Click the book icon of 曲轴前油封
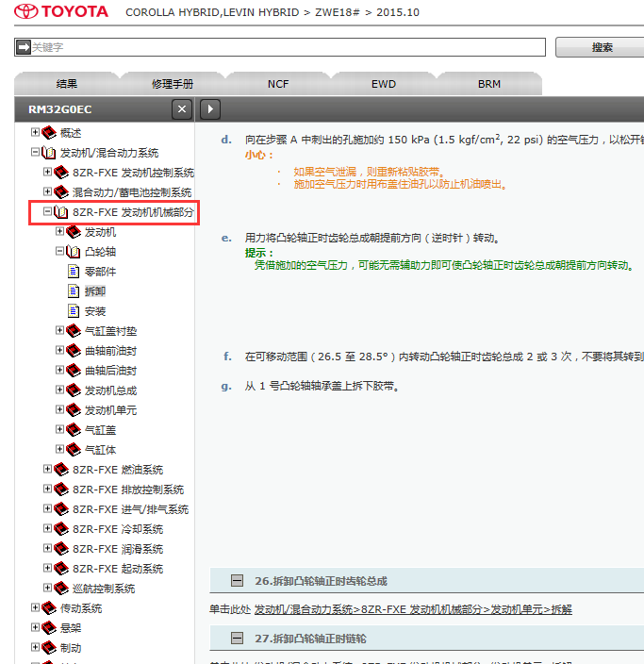The width and height of the screenshot is (644, 664). 74,351
